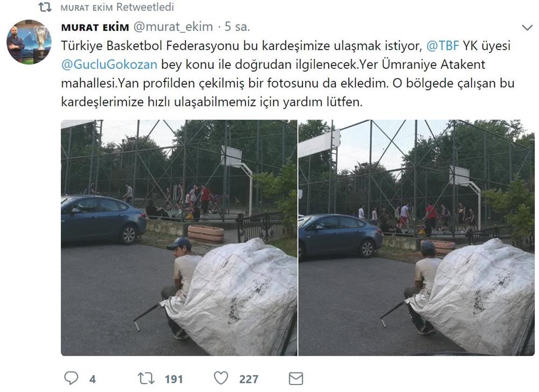Image resolution: width=539 pixels, height=392 pixels.
Task: Click the 4 replies count
Action: (x=93, y=379)
